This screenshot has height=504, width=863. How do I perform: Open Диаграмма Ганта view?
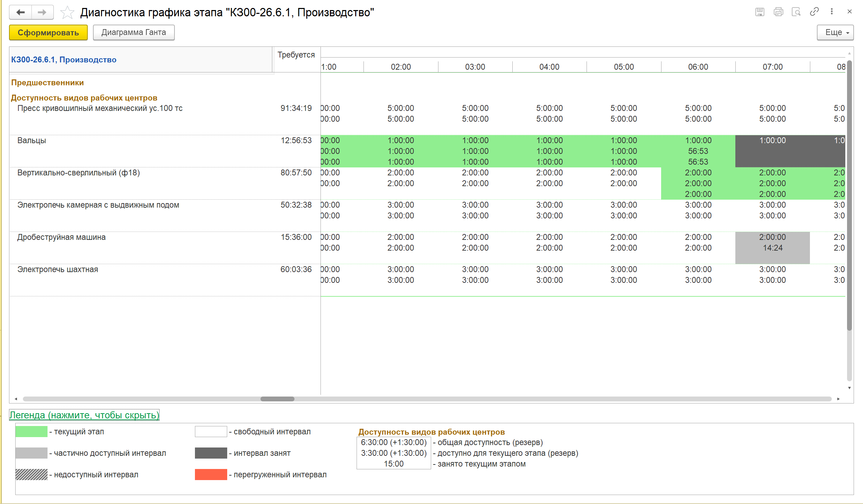click(134, 33)
